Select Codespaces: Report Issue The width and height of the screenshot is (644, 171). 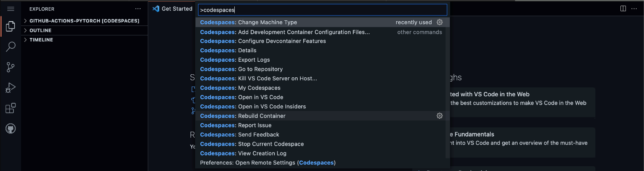pos(322,125)
